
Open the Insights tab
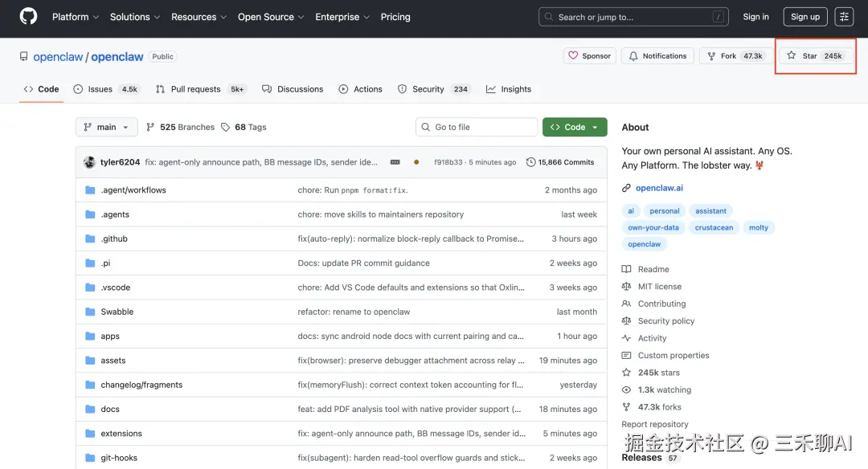(x=508, y=89)
